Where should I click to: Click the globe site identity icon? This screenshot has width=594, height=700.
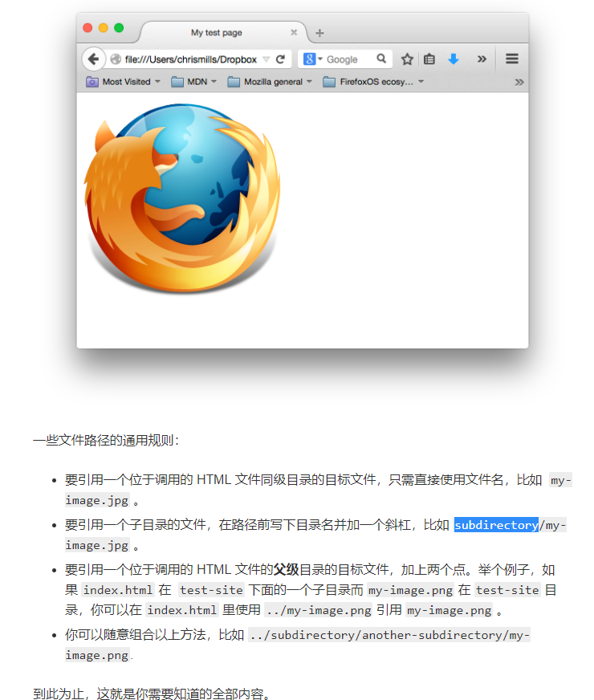click(x=116, y=59)
